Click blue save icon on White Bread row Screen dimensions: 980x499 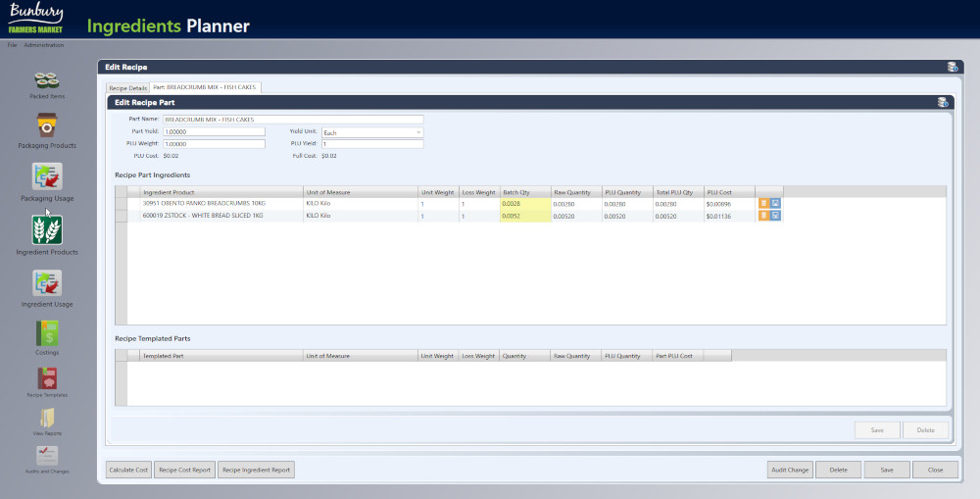[x=775, y=215]
